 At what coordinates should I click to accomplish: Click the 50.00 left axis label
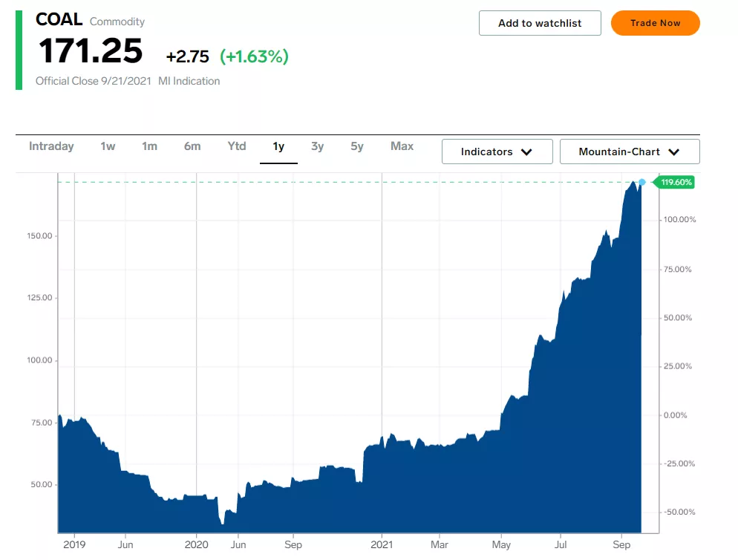(42, 485)
